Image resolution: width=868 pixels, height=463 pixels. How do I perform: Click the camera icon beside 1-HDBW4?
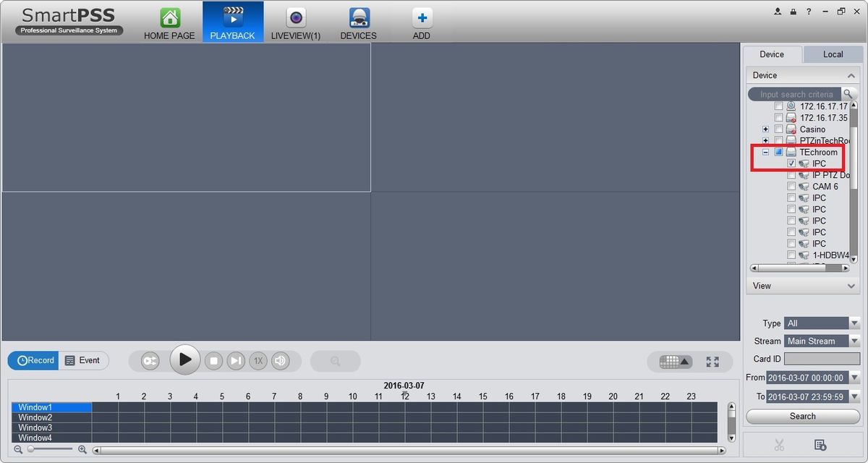point(804,255)
